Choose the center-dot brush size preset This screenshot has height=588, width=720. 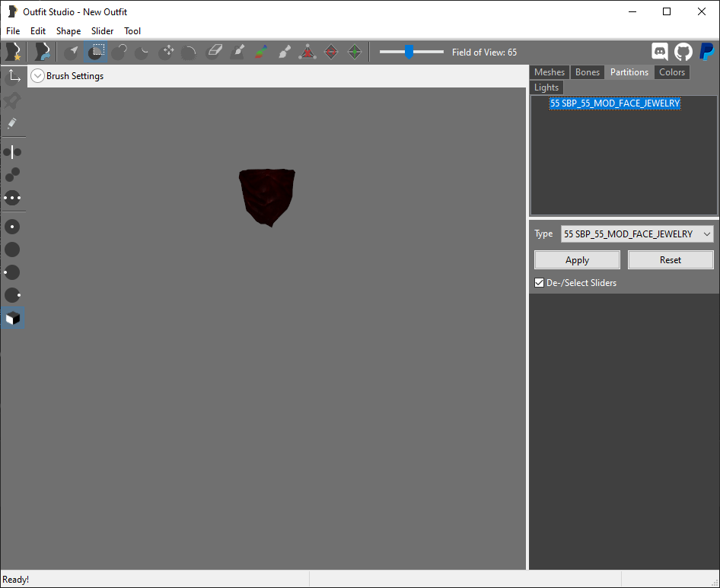pos(12,227)
